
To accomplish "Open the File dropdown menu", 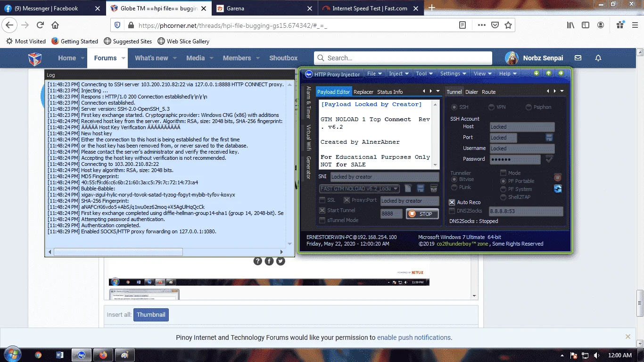I will (375, 74).
